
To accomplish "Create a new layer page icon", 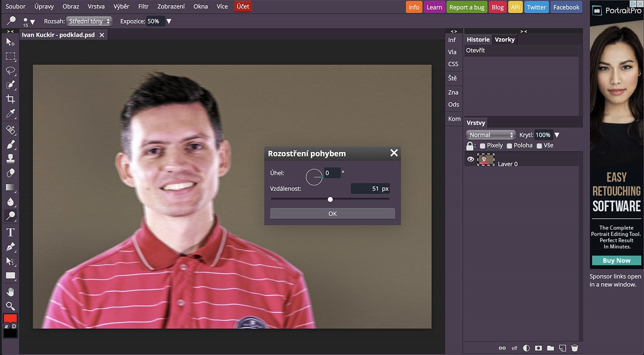I will [x=562, y=348].
